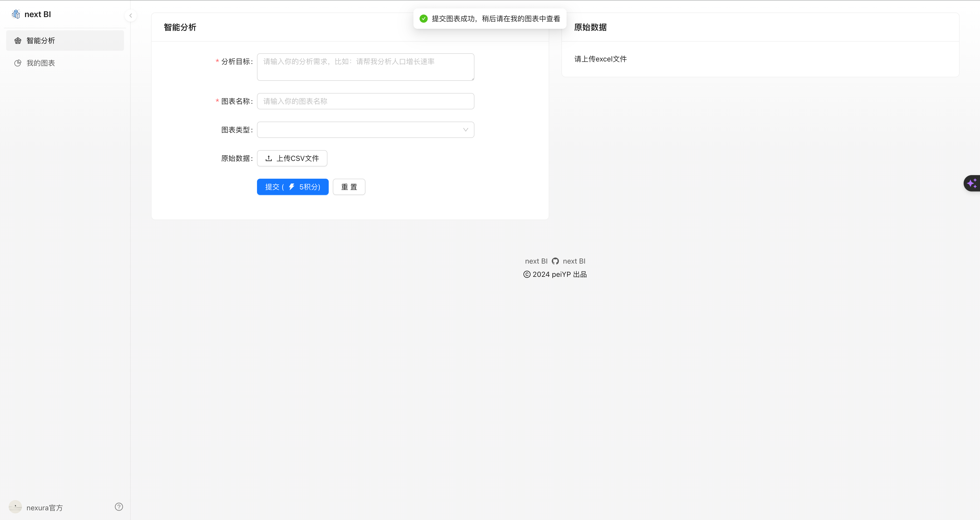The image size is (980, 520).
Task: Click the 我的图表 pie chart icon
Action: [x=18, y=63]
